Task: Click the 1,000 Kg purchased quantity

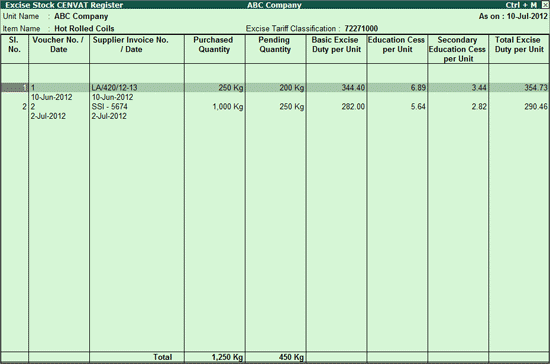Action: [228, 107]
